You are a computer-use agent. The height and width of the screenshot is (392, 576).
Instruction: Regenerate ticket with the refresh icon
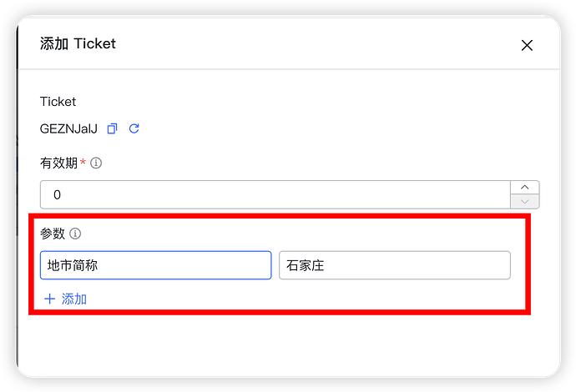coord(134,128)
